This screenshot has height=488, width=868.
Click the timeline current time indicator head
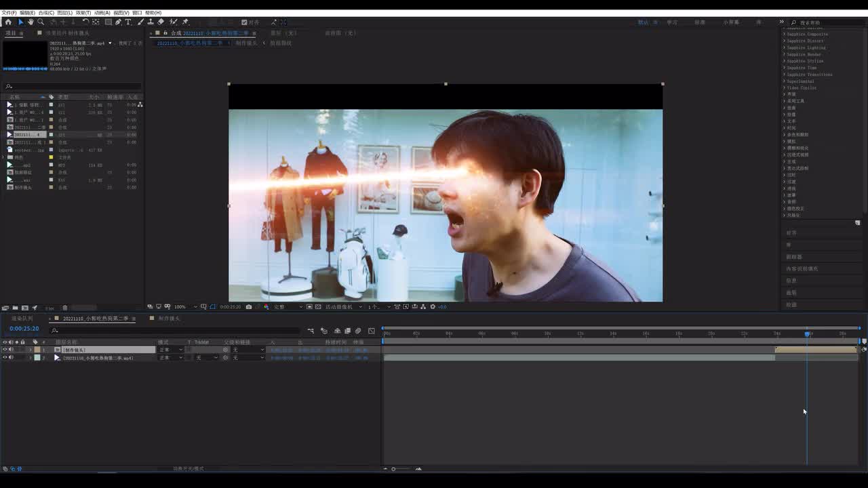coord(807,333)
